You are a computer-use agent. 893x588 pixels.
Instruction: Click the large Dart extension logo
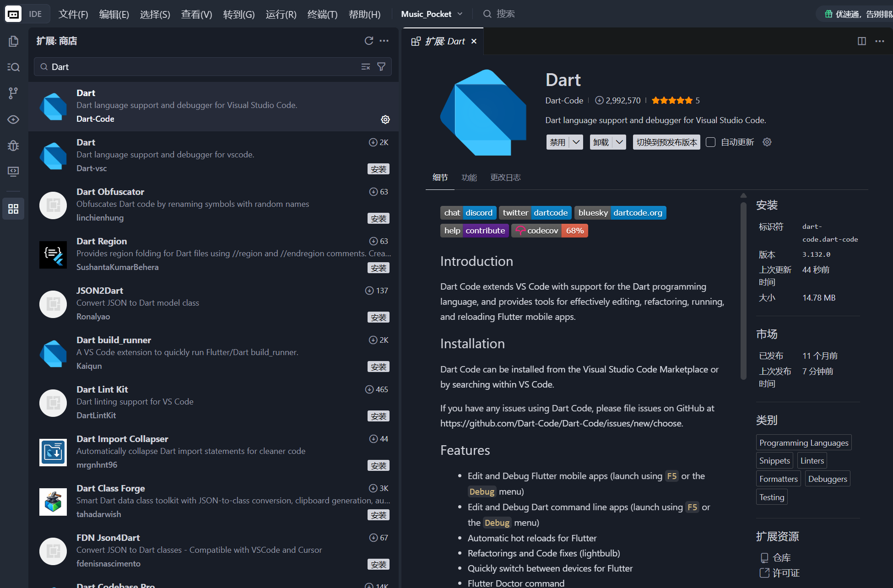point(483,113)
